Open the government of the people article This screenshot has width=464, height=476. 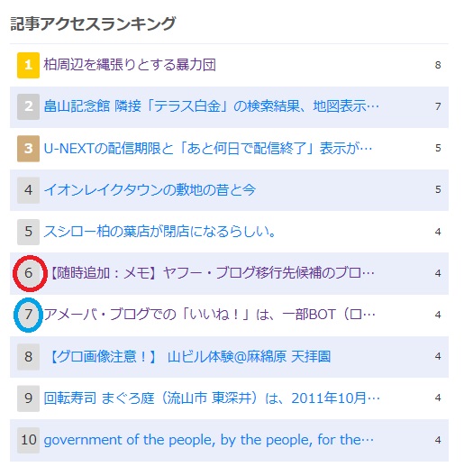pyautogui.click(x=208, y=440)
